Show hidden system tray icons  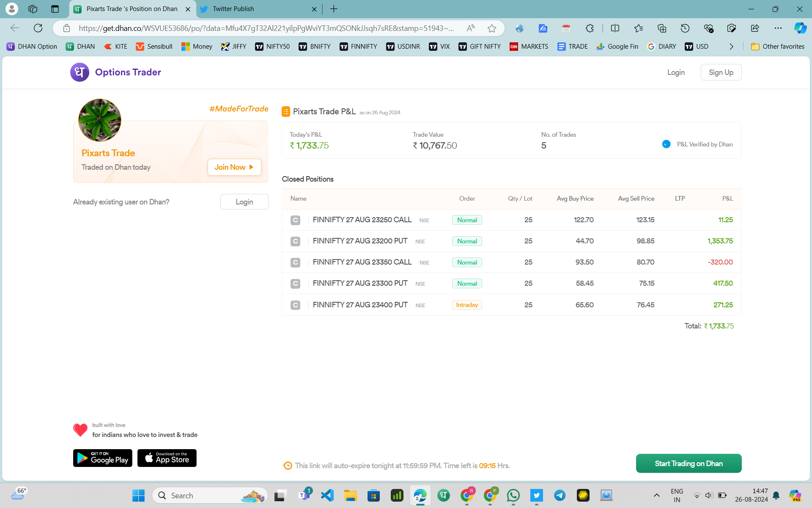[x=656, y=495]
